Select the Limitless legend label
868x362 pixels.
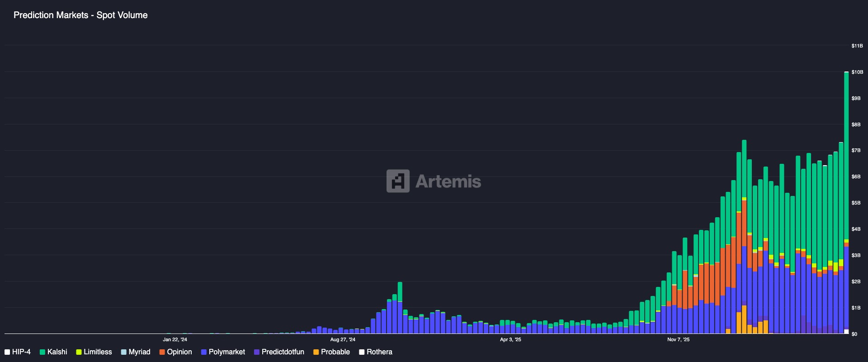click(x=98, y=352)
